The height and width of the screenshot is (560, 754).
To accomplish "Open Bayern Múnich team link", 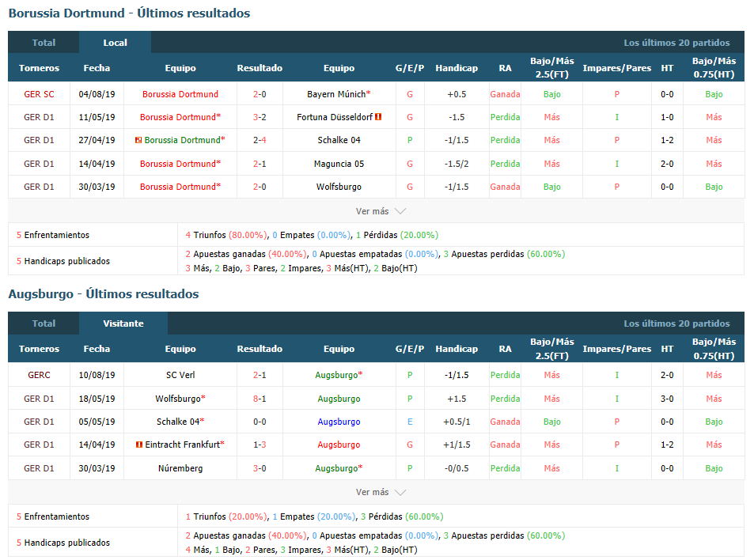I will click(336, 94).
